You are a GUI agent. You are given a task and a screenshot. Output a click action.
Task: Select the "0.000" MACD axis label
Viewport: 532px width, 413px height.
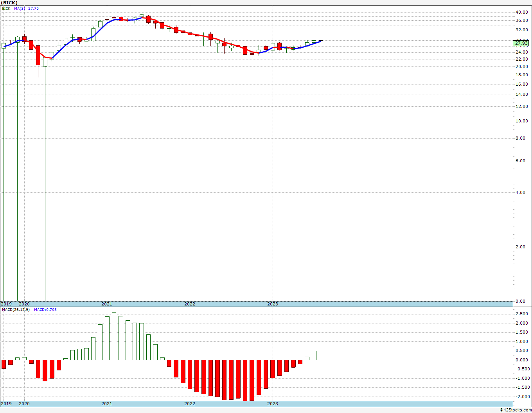tap(523, 360)
